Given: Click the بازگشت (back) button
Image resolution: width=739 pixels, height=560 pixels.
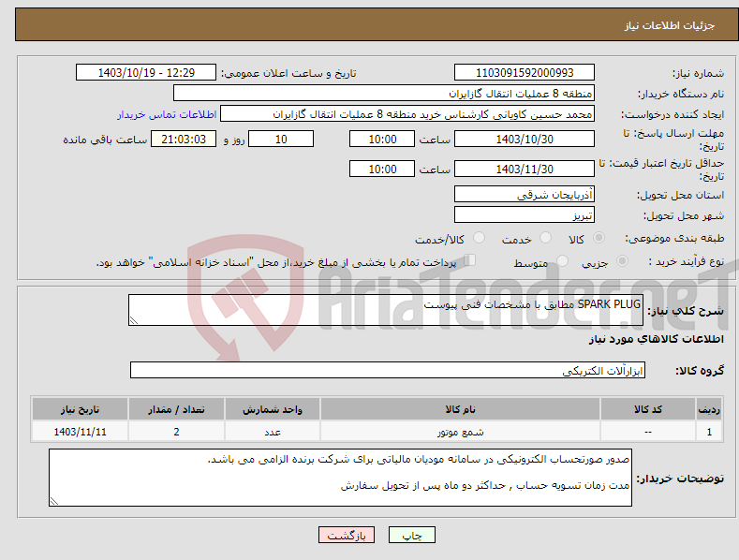Looking at the screenshot, I should (347, 535).
